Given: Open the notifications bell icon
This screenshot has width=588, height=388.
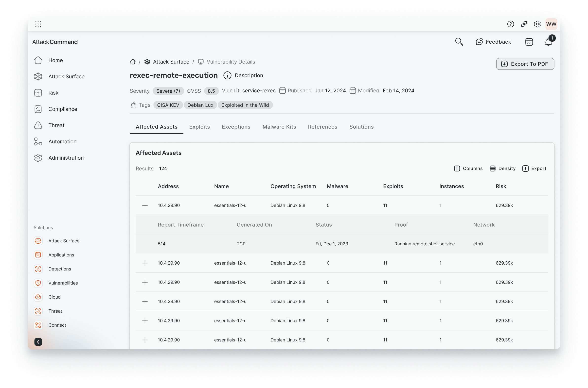Looking at the screenshot, I should 548,42.
